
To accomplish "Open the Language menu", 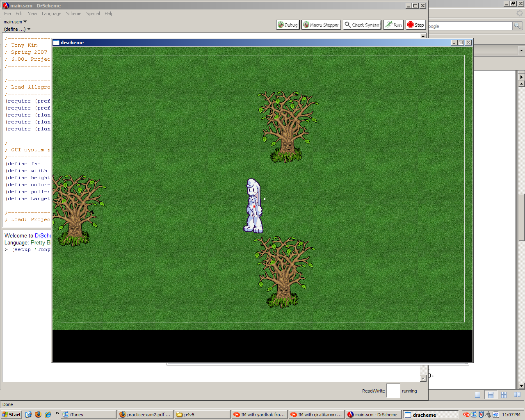I will coord(51,14).
